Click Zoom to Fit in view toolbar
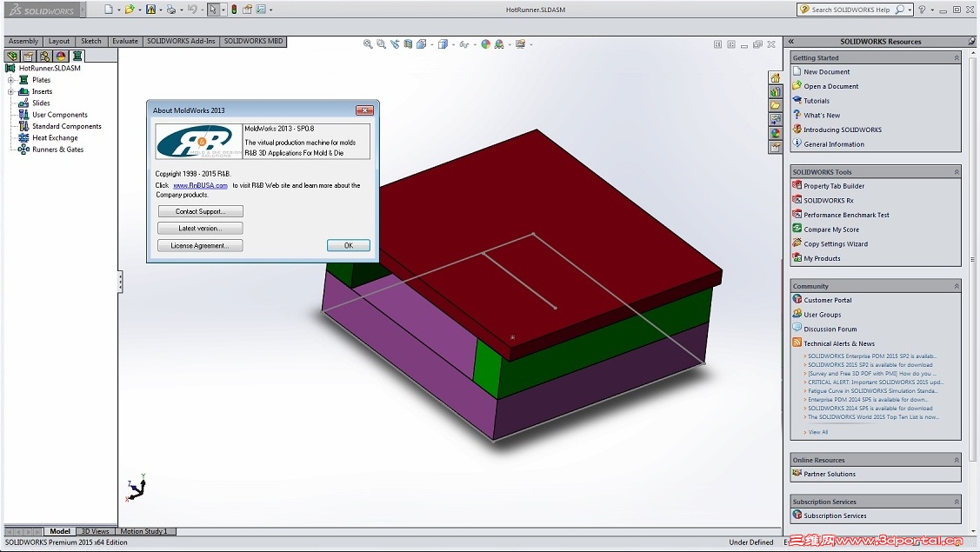 pos(368,44)
